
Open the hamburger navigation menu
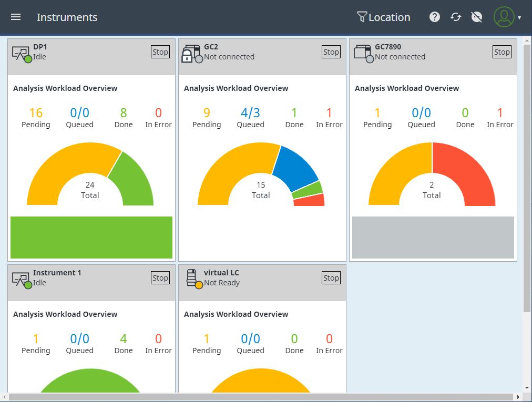(16, 17)
